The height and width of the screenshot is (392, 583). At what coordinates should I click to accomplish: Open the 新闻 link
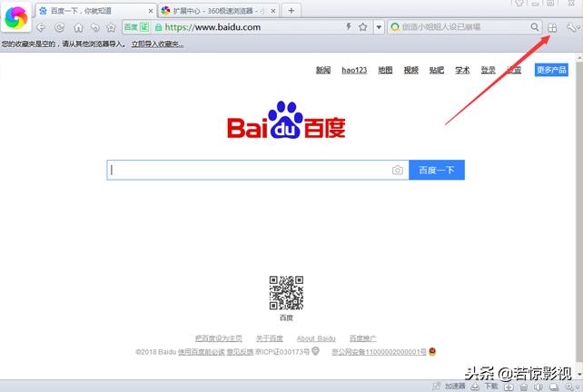point(323,70)
